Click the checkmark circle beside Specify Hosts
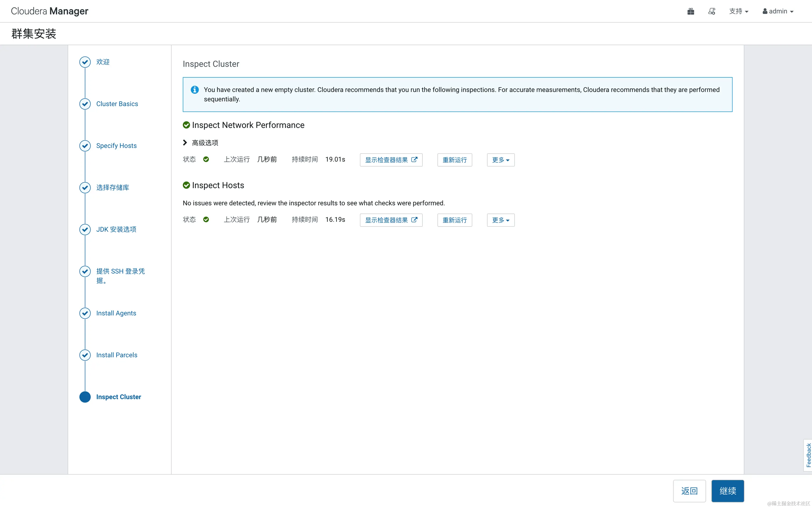This screenshot has height=508, width=812. point(85,146)
